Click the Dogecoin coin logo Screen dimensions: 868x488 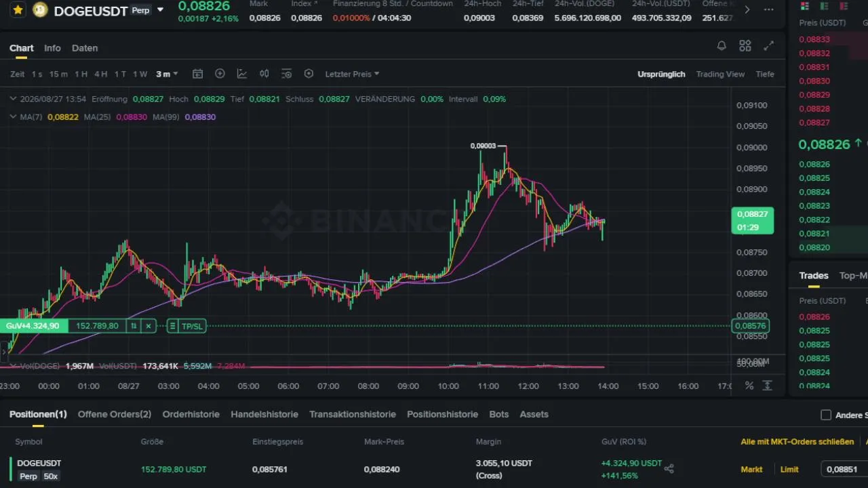tap(40, 10)
